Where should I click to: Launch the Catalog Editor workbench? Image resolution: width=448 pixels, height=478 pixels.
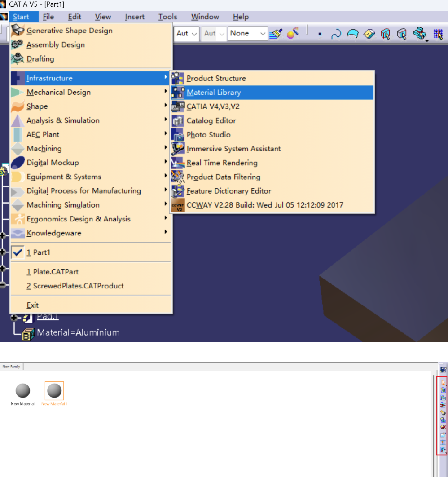click(272, 120)
